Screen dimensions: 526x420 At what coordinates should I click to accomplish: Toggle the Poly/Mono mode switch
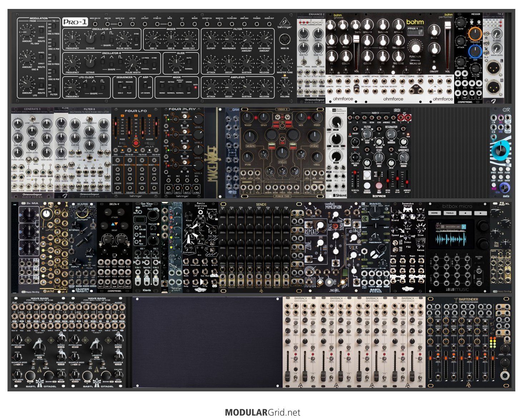(x=163, y=87)
